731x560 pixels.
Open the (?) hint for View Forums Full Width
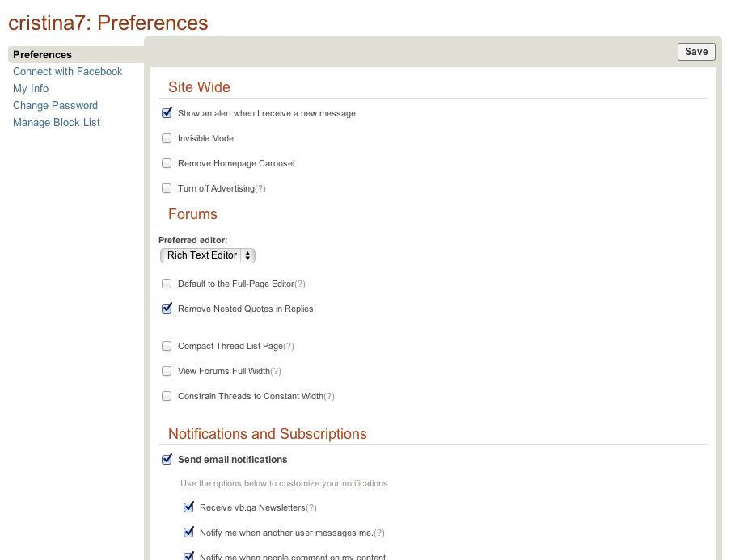click(276, 372)
